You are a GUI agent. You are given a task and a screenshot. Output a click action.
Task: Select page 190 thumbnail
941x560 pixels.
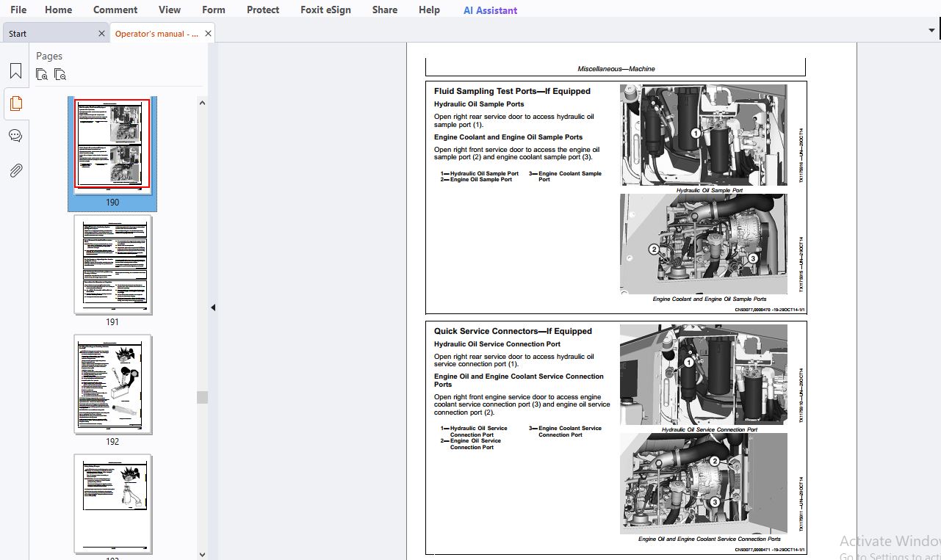112,145
